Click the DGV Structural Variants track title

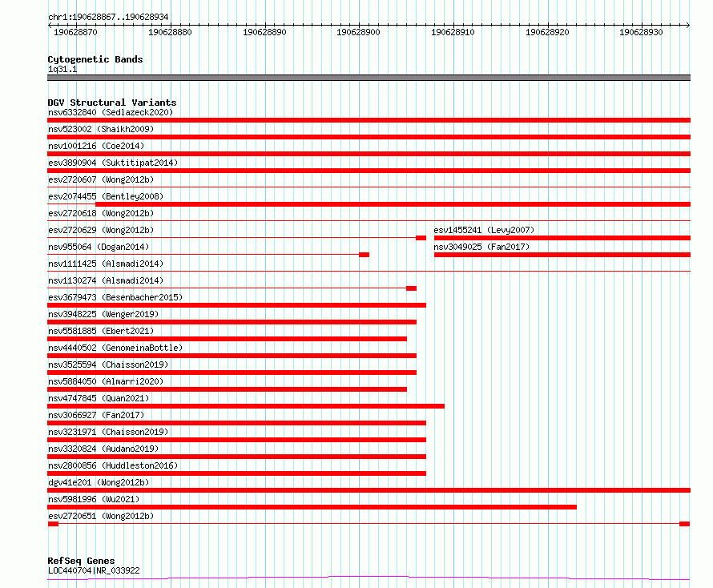[x=112, y=103]
